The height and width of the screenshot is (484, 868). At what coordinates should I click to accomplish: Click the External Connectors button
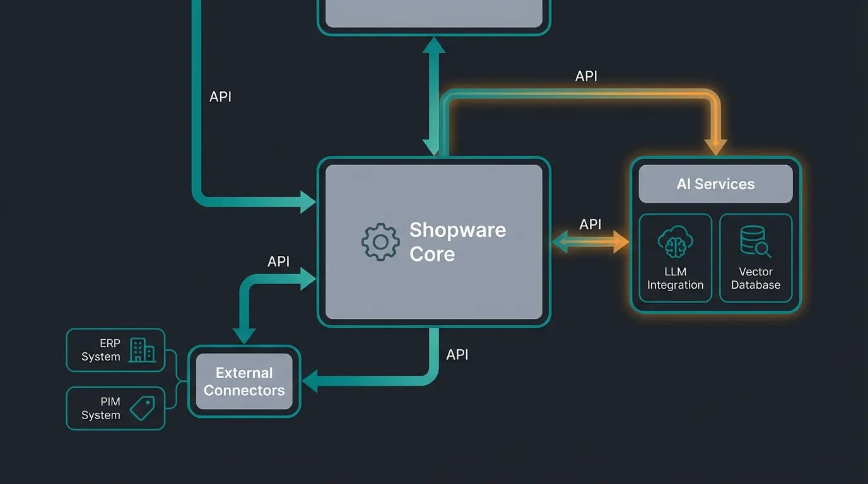click(244, 381)
